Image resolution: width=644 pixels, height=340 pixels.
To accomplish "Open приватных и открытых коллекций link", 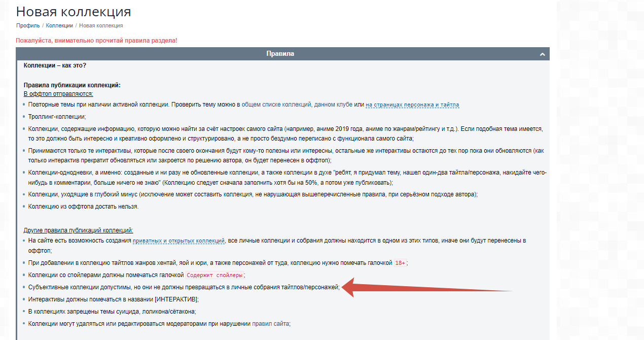I will [x=178, y=241].
